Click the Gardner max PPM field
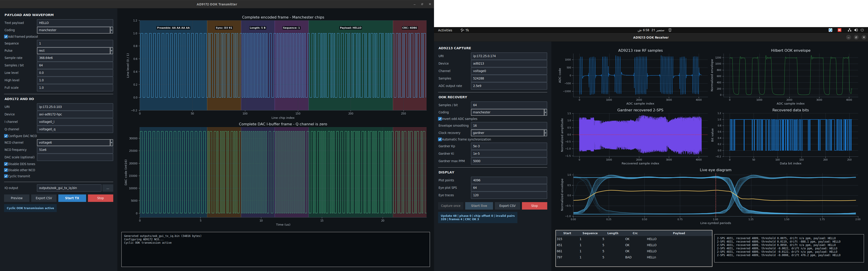868x271 pixels. tap(509, 161)
